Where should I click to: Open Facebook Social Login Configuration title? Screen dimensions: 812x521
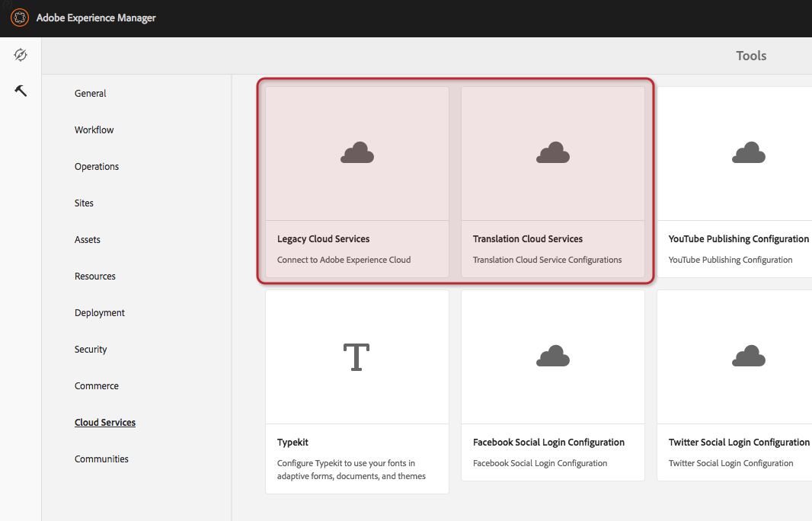click(549, 443)
